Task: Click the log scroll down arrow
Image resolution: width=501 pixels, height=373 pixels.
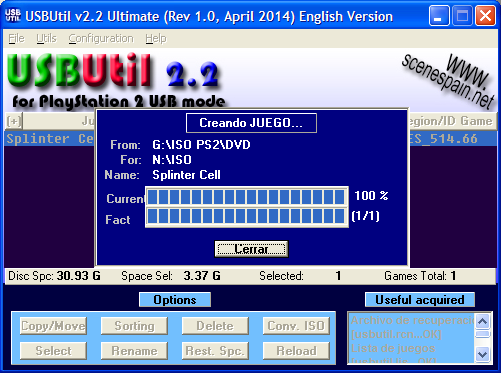Action: pyautogui.click(x=483, y=354)
